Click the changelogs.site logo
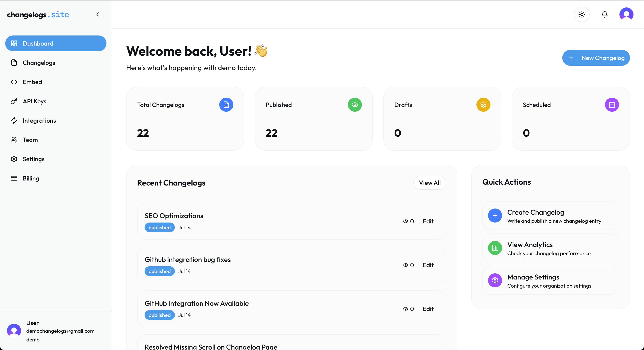 [38, 14]
